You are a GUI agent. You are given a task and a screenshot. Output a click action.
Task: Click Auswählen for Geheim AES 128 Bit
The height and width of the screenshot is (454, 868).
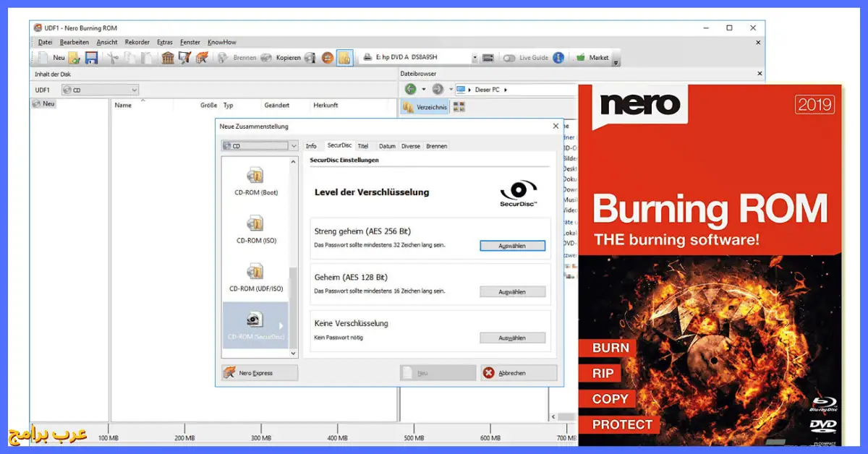pyautogui.click(x=512, y=292)
